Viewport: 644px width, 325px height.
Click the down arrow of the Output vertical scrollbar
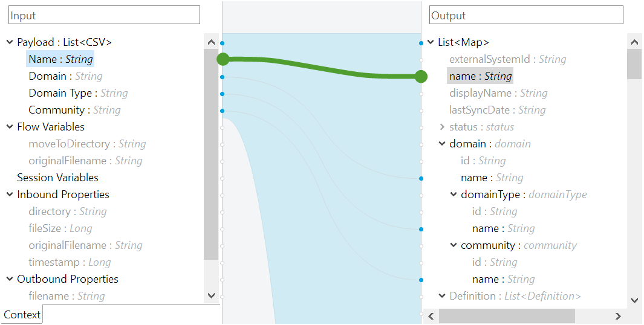pyautogui.click(x=634, y=300)
